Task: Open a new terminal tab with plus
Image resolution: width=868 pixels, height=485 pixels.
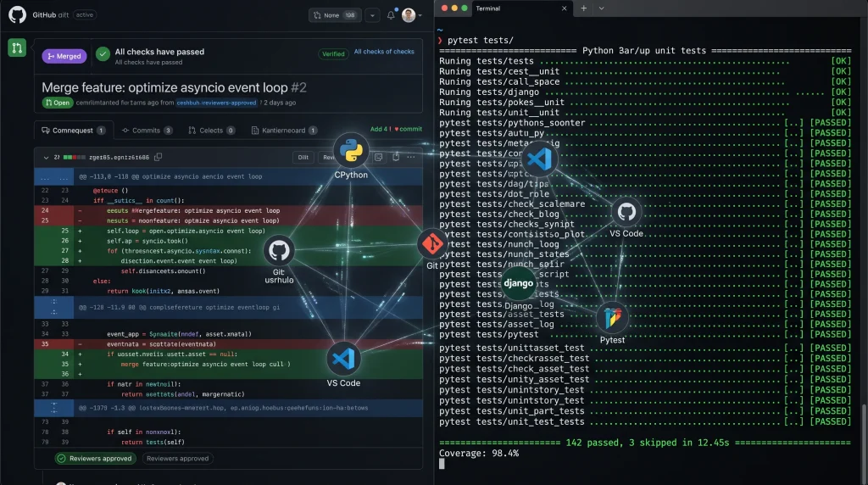Action: [x=583, y=8]
